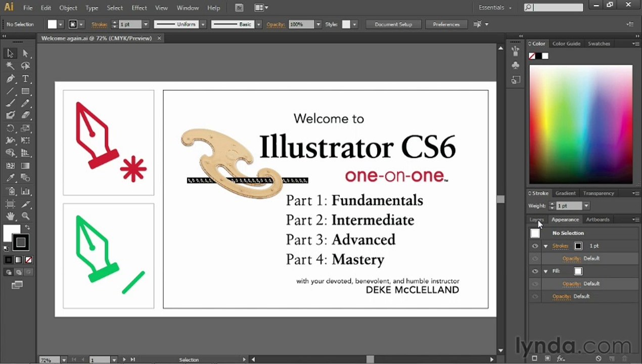Open the Basic brush definition dropdown
The height and width of the screenshot is (364, 642).
tap(258, 24)
